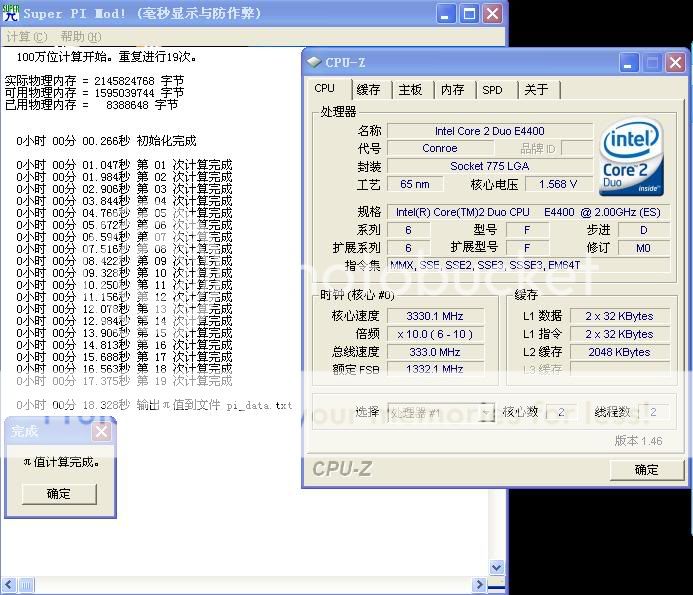The image size is (693, 595).
Task: Switch to the 内存 tab
Action: point(452,90)
